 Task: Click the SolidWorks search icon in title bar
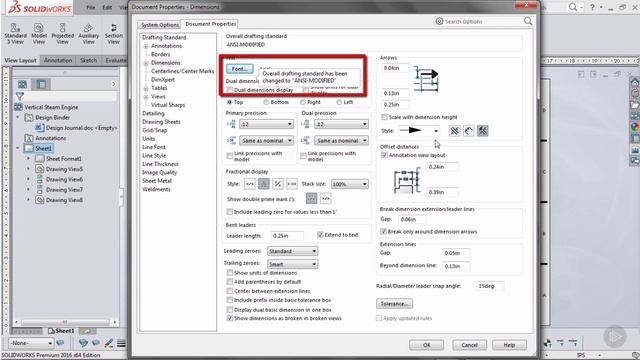(573, 7)
